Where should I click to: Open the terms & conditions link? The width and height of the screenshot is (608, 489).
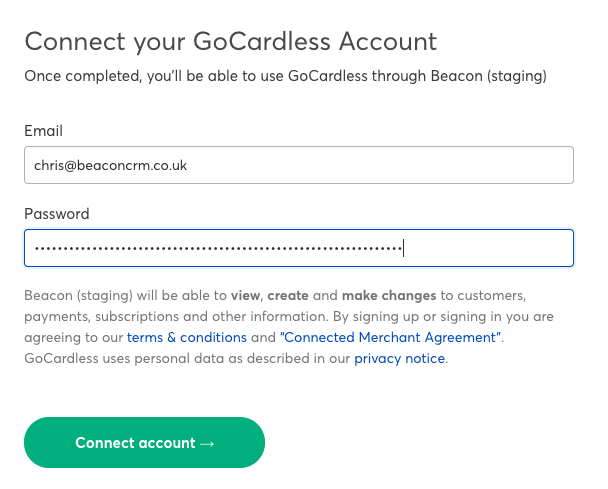[x=187, y=337]
